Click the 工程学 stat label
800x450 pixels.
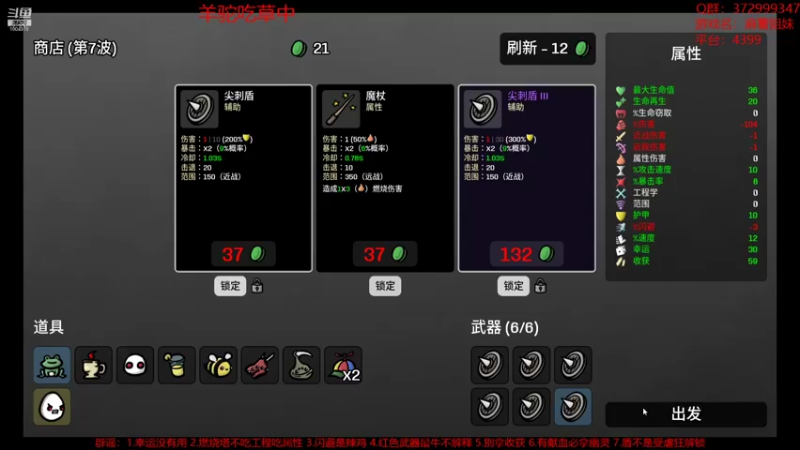645,192
